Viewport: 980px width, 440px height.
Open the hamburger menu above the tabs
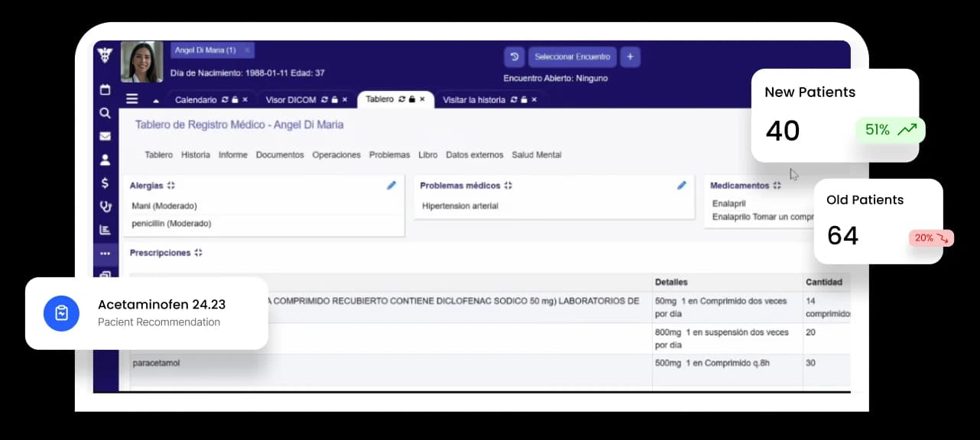[131, 99]
